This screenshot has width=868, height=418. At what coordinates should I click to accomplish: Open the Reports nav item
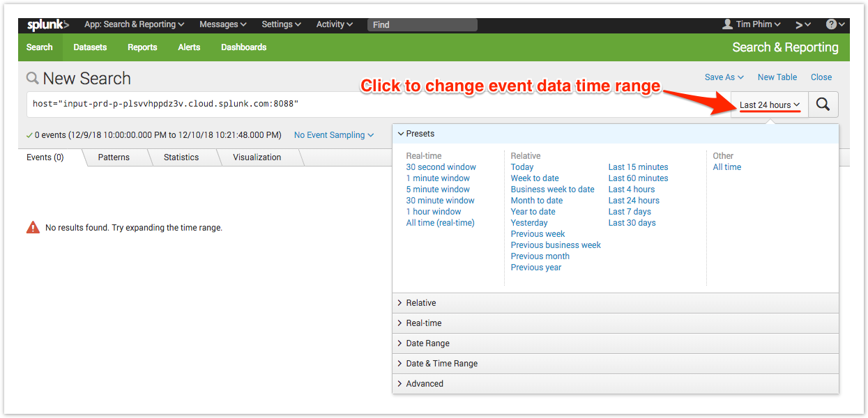click(x=142, y=47)
